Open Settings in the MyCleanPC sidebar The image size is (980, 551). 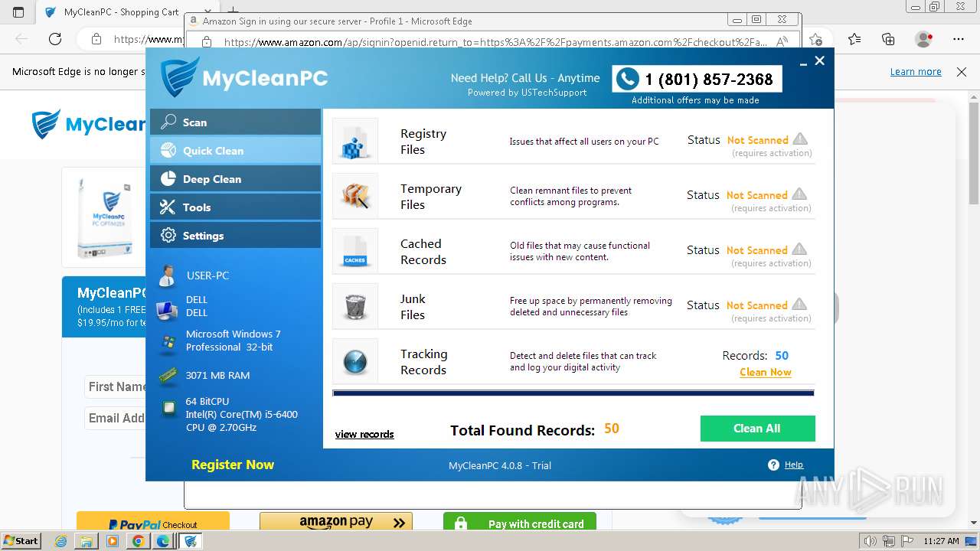pos(235,236)
